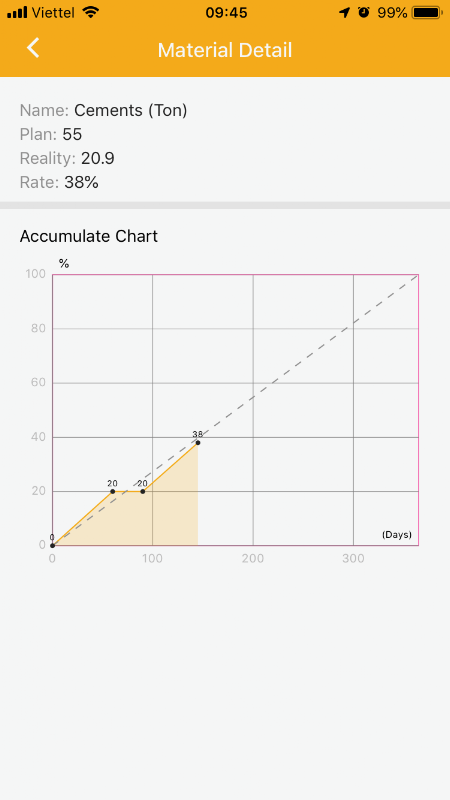Tap the Material Detail title
The width and height of the screenshot is (450, 800).
225,51
